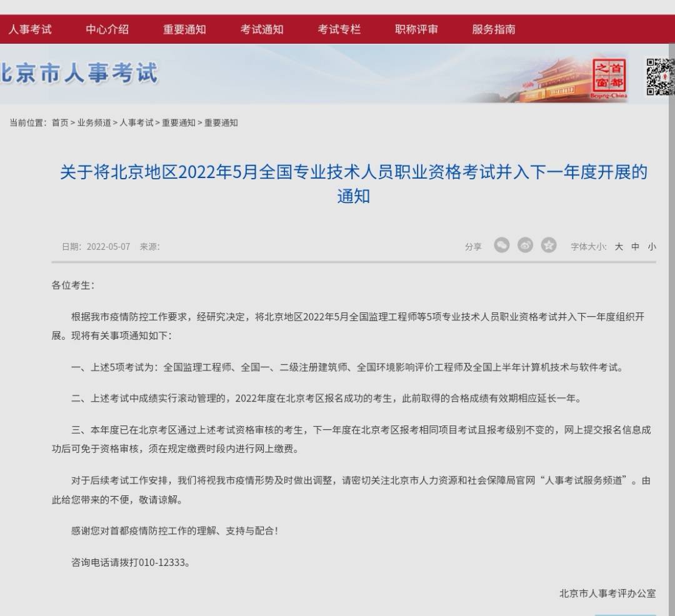Open the 考试通知 navigation menu
Viewport: 675px width, 616px height.
point(261,29)
